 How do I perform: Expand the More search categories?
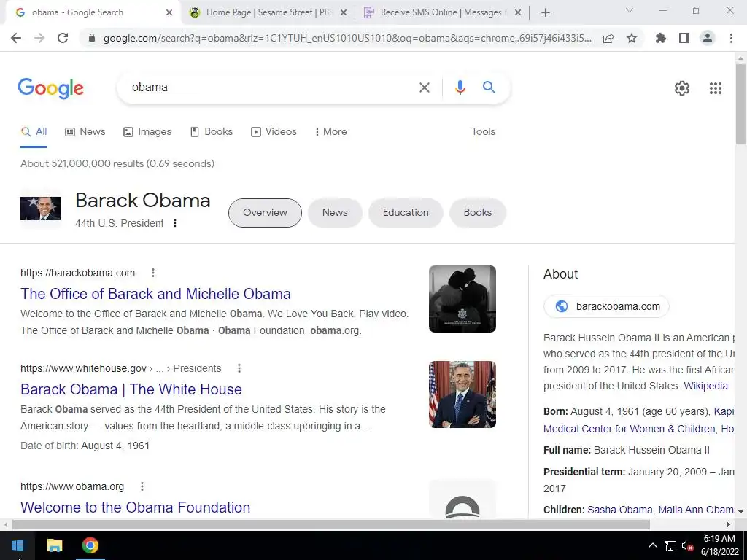pyautogui.click(x=331, y=132)
